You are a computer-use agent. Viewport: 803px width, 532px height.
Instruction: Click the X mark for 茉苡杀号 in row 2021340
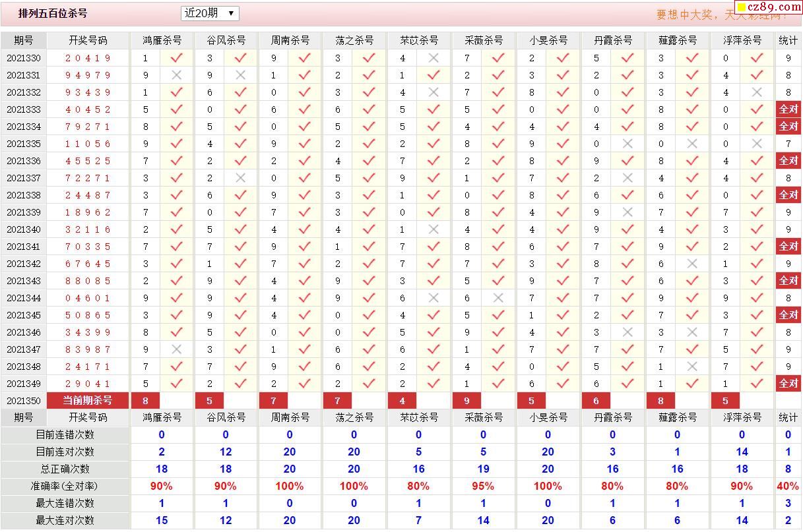coord(434,229)
